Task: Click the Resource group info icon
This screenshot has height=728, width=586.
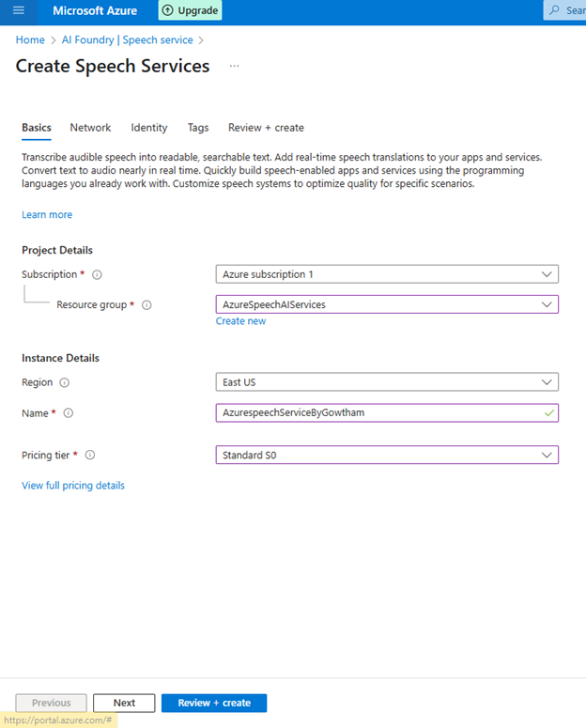Action: pos(146,305)
